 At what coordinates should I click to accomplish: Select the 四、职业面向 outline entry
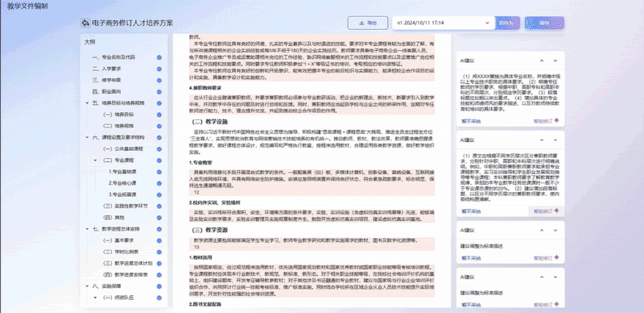click(x=107, y=92)
